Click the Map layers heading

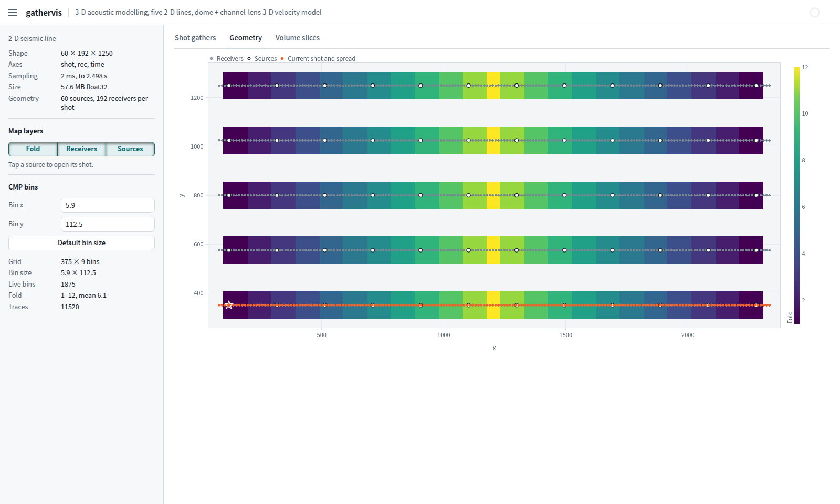point(26,131)
